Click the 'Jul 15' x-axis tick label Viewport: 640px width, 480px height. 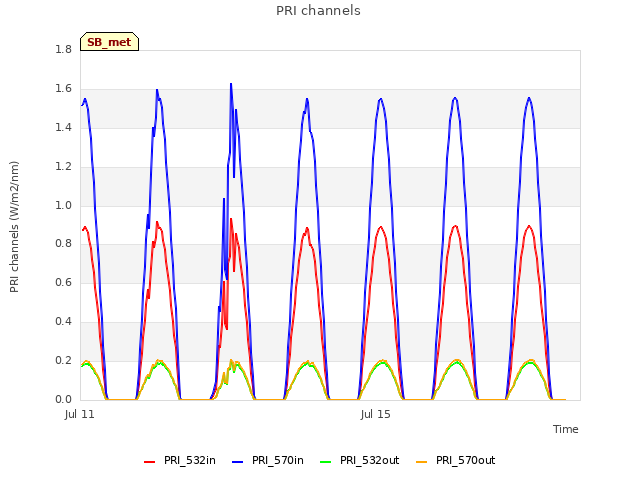376,415
